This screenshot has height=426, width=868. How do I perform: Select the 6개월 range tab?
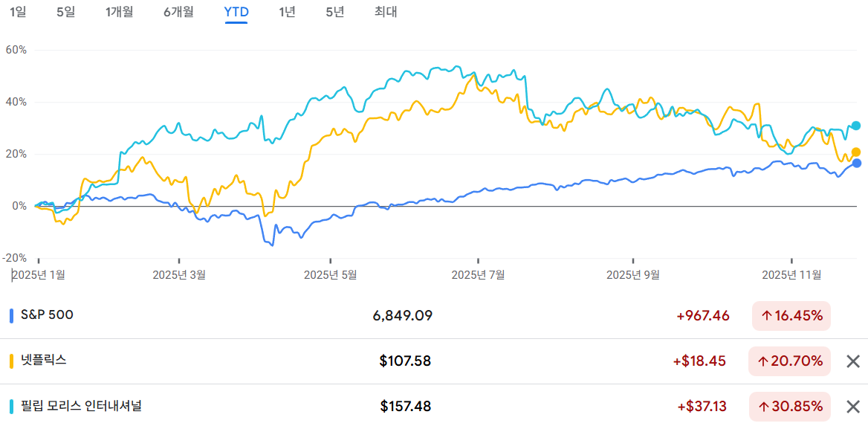coord(178,12)
